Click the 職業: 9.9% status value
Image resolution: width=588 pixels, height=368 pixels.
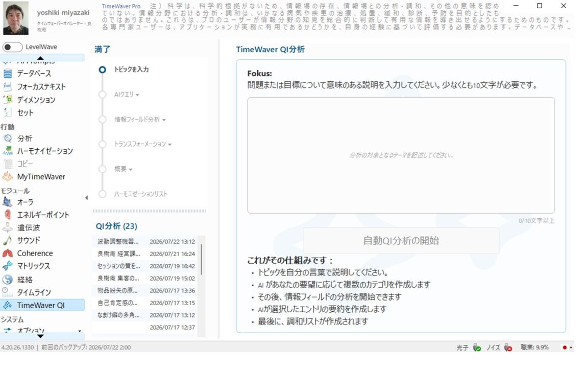[535, 348]
